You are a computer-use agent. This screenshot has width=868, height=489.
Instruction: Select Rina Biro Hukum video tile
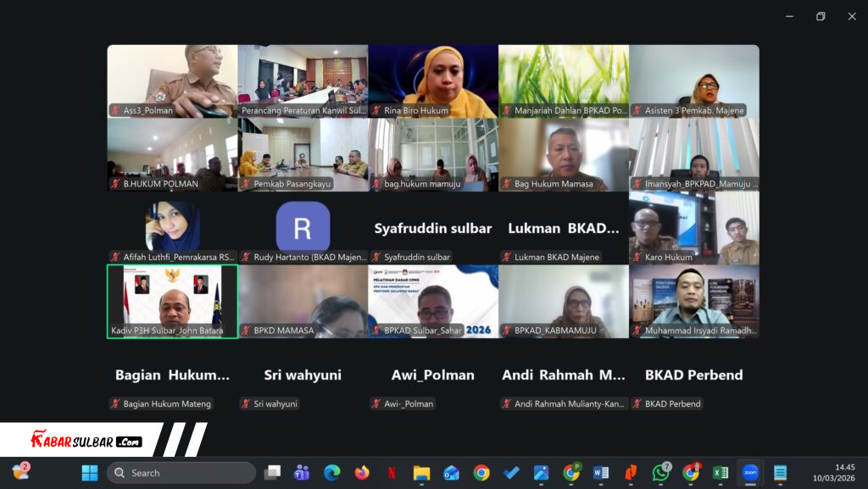pyautogui.click(x=433, y=81)
